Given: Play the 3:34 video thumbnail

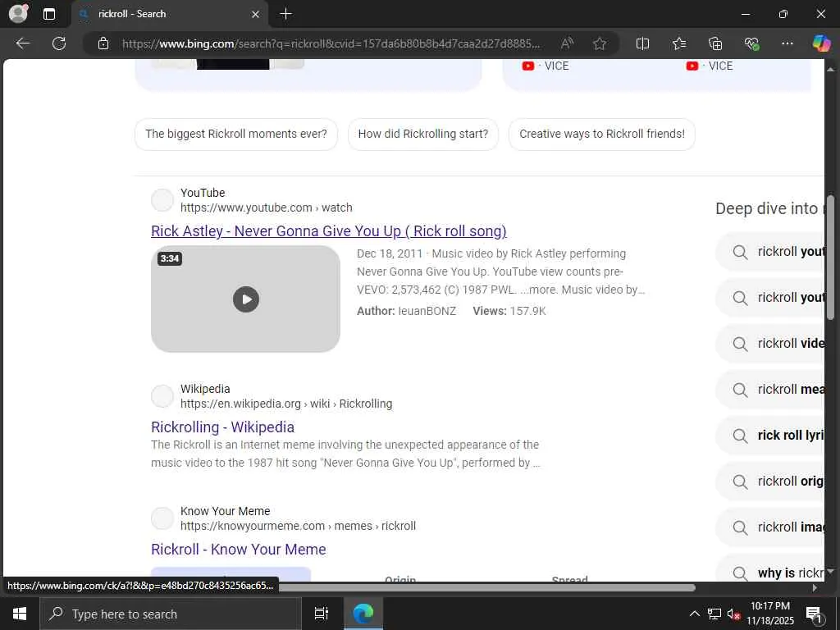Looking at the screenshot, I should [246, 299].
